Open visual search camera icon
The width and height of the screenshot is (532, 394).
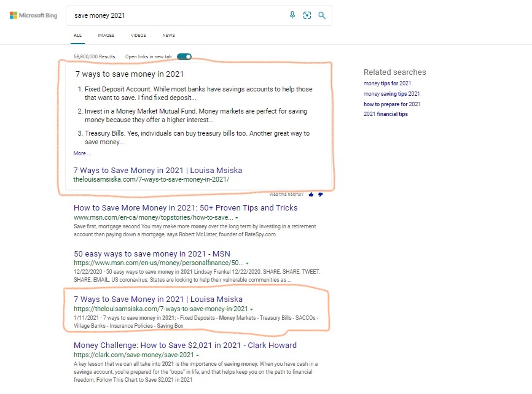pyautogui.click(x=307, y=15)
